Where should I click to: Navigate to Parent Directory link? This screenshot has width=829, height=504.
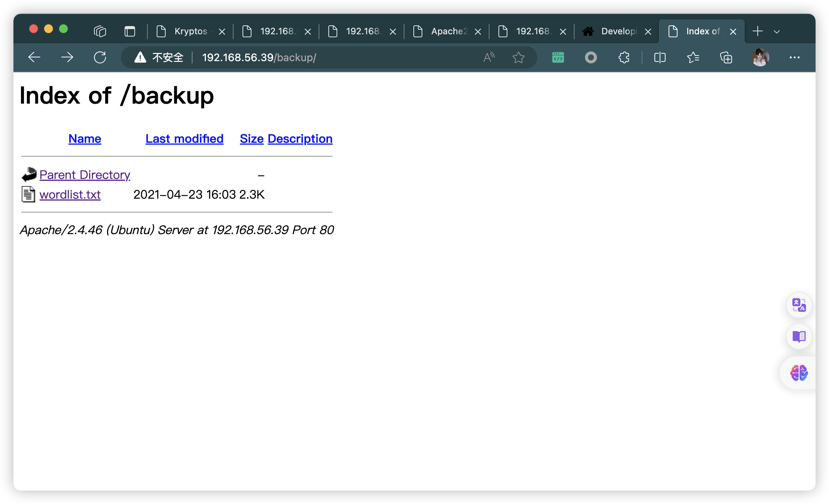(85, 174)
